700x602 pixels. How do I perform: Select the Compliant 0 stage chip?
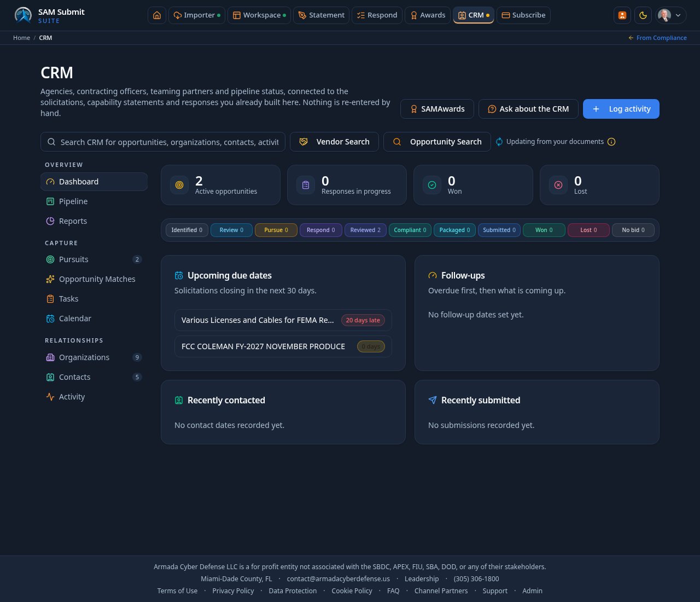coord(410,230)
